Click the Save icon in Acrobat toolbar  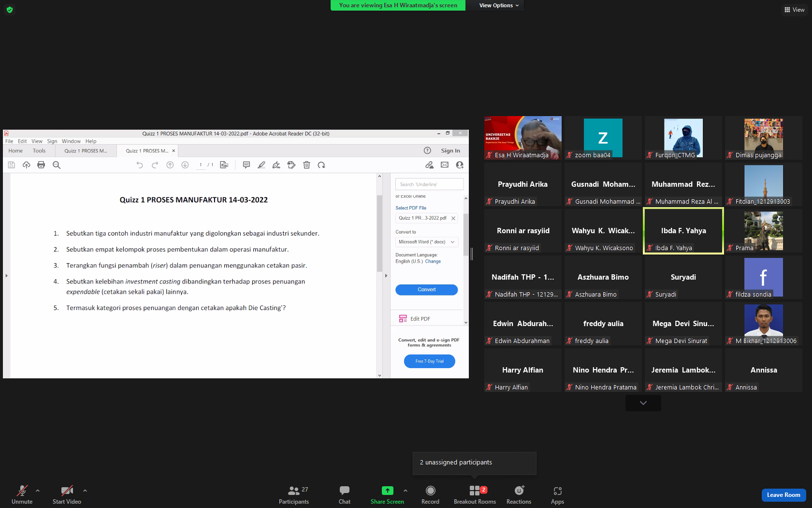[x=12, y=165]
